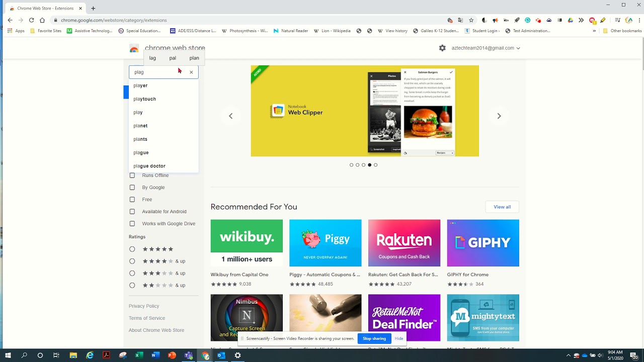The height and width of the screenshot is (362, 644).
Task: Open the web store settings gear
Action: pos(442,48)
